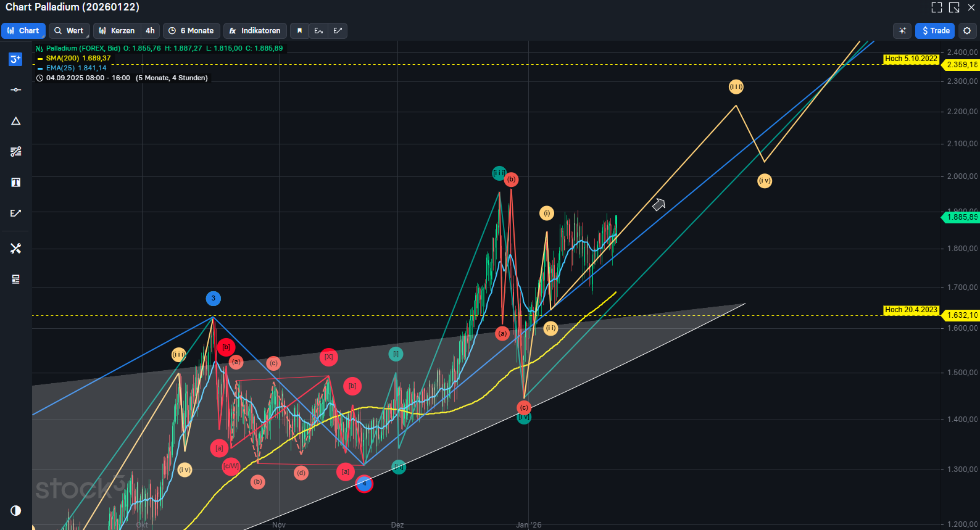The width and height of the screenshot is (980, 530).
Task: Open the 6 Monate time range selector
Action: pos(191,31)
